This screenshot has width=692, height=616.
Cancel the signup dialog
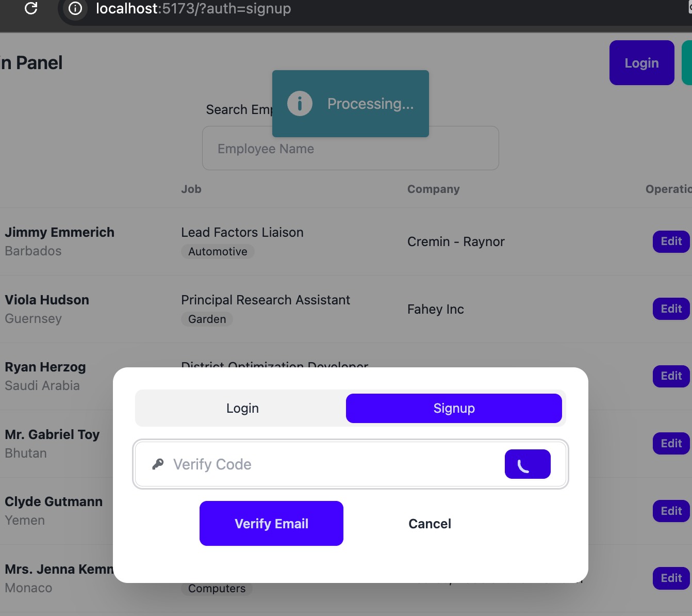(430, 524)
